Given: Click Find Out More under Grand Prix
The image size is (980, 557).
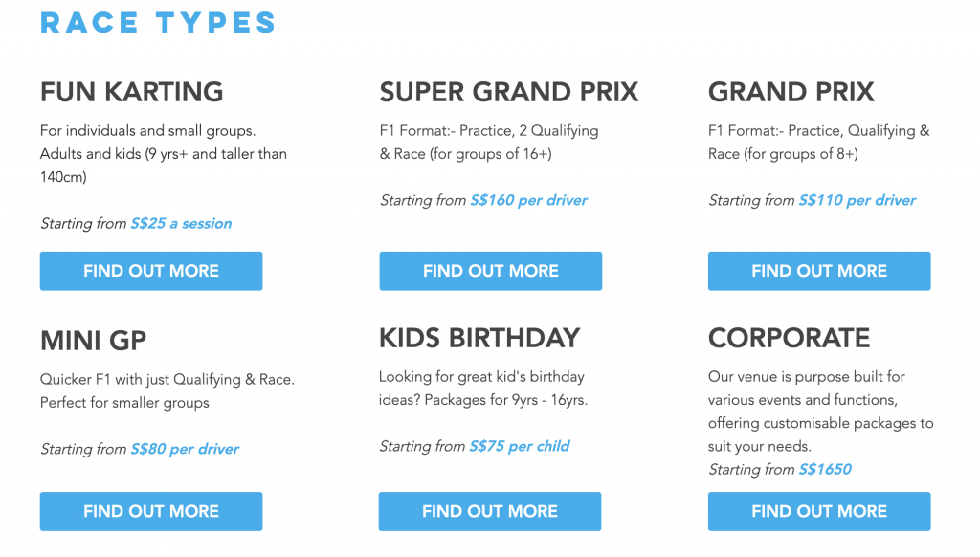Looking at the screenshot, I should pyautogui.click(x=818, y=271).
